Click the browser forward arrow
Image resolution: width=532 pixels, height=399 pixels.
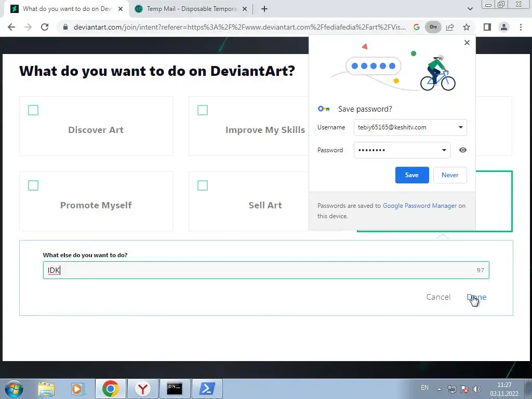(28, 27)
